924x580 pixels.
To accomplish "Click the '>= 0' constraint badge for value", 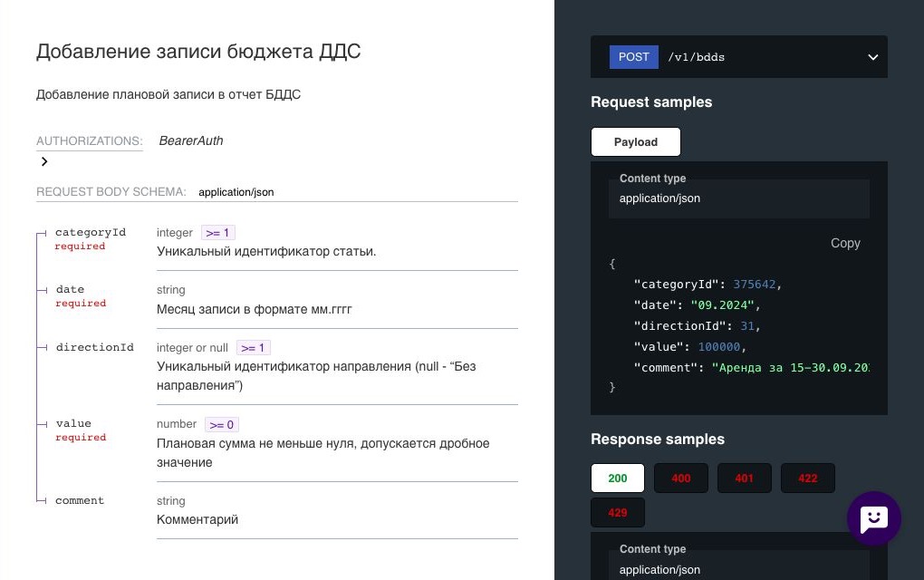I will pos(222,424).
